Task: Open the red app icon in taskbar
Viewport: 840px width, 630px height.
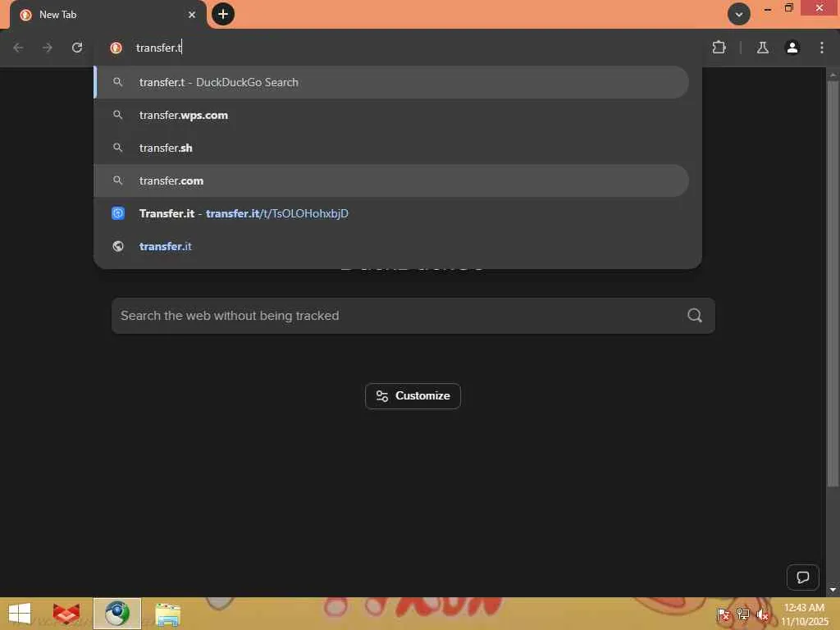Action: [x=66, y=614]
